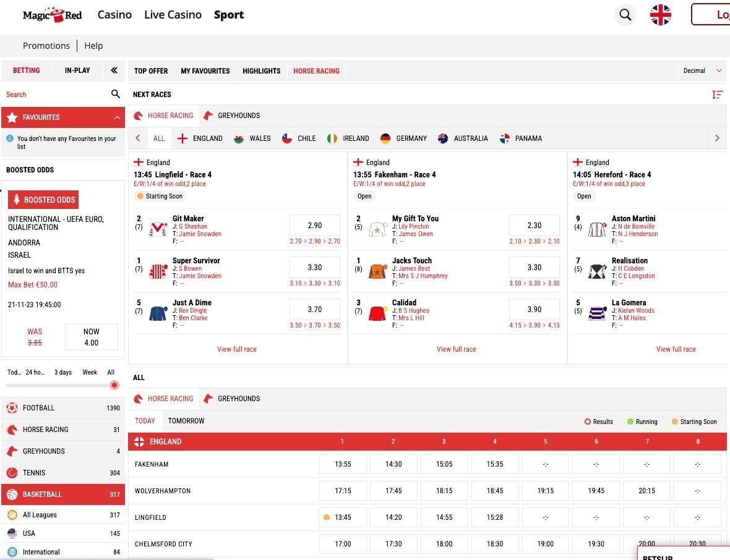Open Wolverhampton 17:15 race cell
Screen dimensions: 730x560
tap(343, 491)
